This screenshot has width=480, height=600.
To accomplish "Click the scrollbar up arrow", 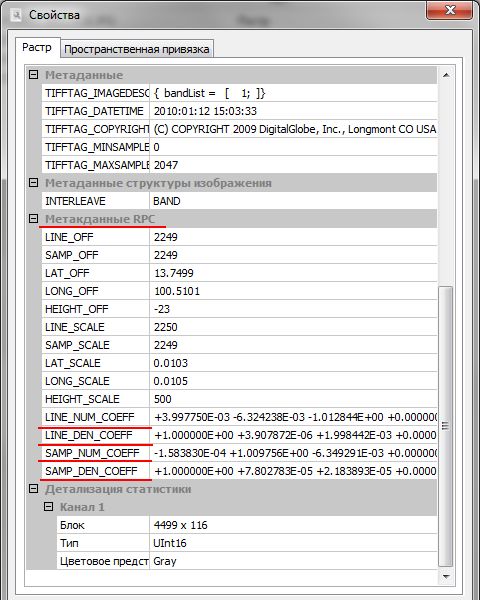I will pos(446,75).
